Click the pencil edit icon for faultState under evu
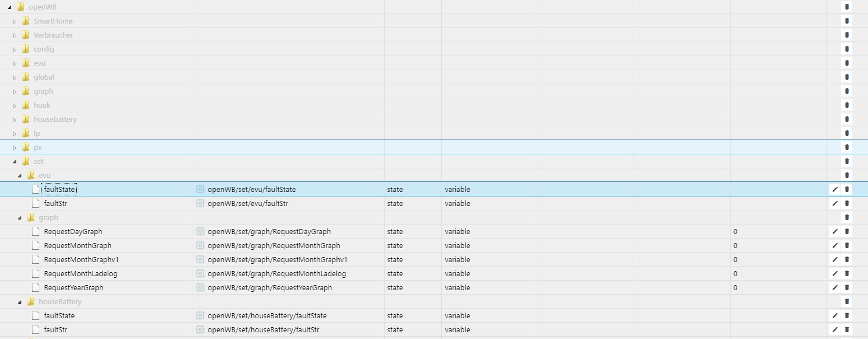This screenshot has width=868, height=339. click(835, 190)
